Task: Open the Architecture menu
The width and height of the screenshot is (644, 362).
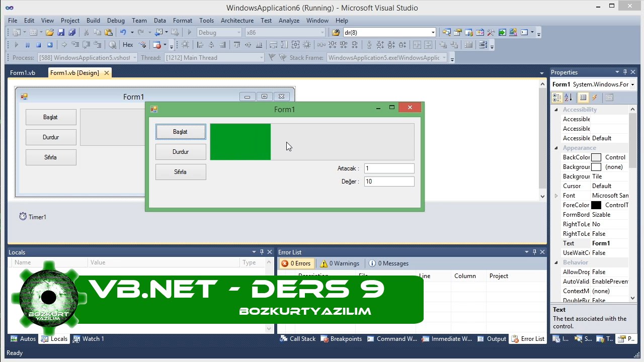Action: click(x=237, y=20)
